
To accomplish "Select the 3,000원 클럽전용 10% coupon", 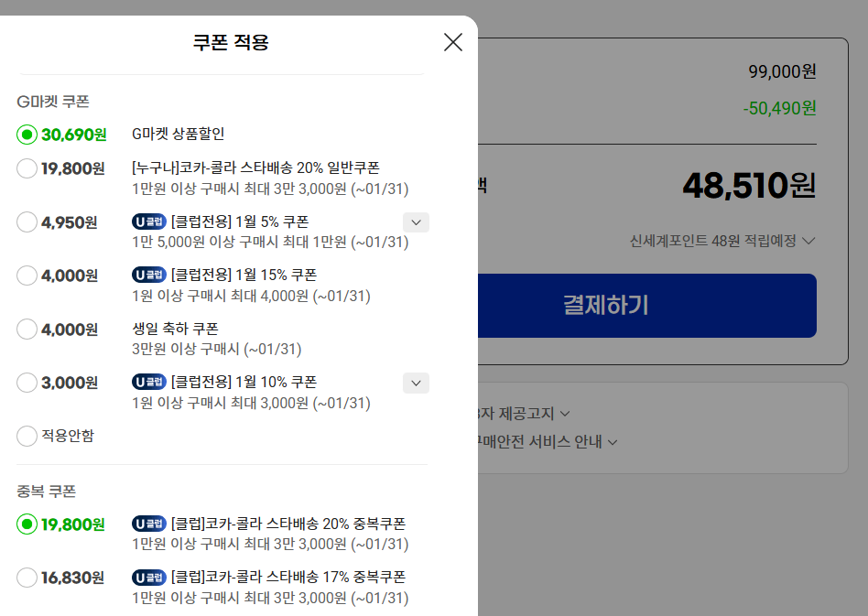I will (x=27, y=383).
